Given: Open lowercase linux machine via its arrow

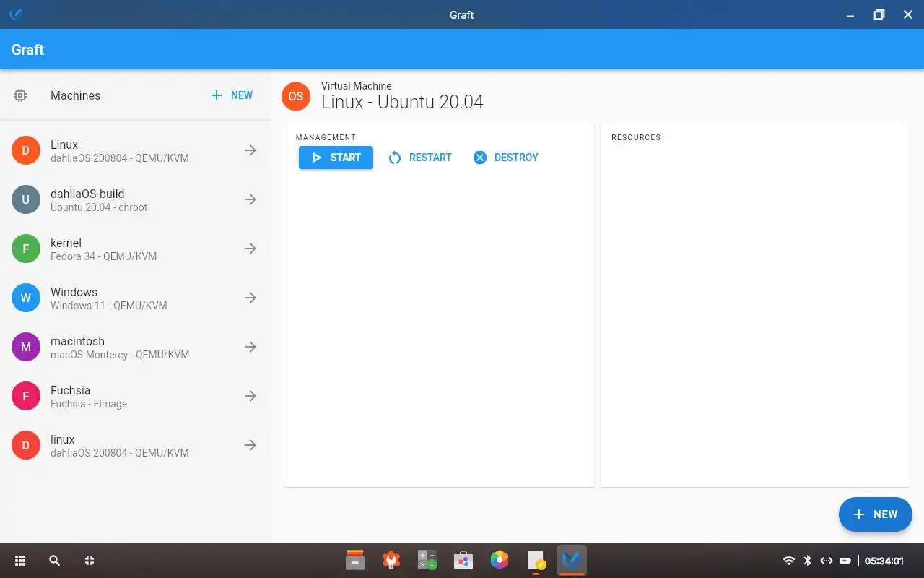Looking at the screenshot, I should click(250, 445).
